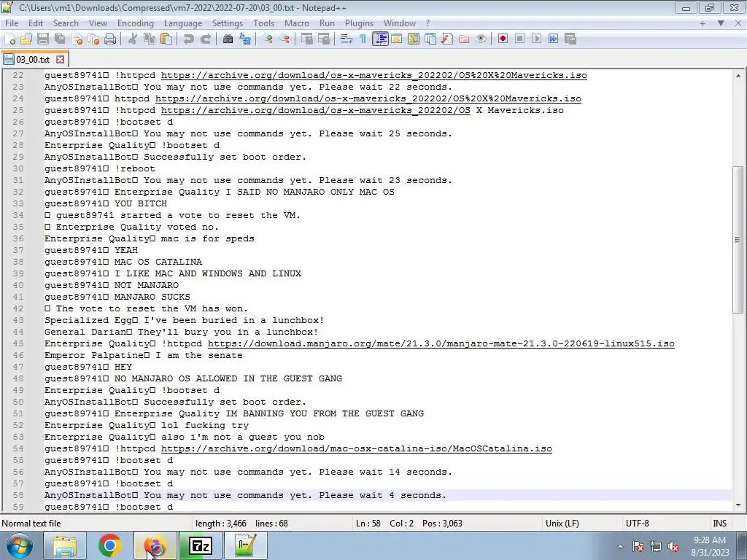Open the Macro menu
This screenshot has width=747, height=560.
pos(297,23)
